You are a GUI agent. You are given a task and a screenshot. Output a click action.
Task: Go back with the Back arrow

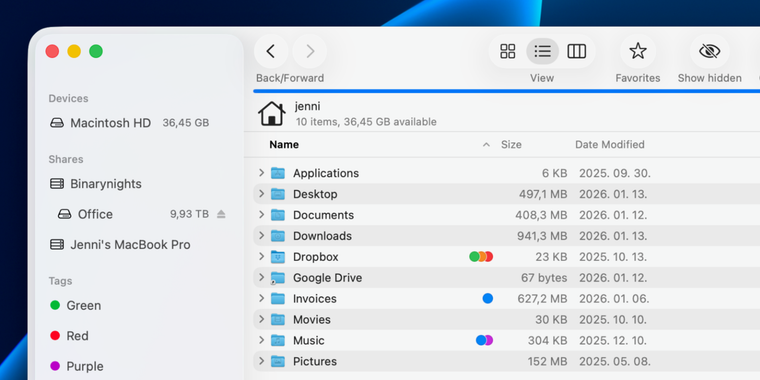(x=271, y=51)
